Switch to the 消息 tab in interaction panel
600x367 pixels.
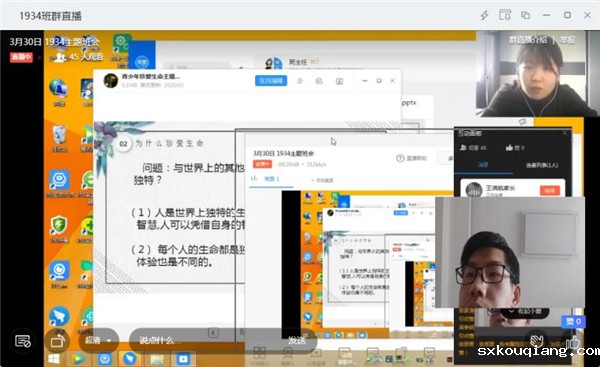[x=483, y=165]
